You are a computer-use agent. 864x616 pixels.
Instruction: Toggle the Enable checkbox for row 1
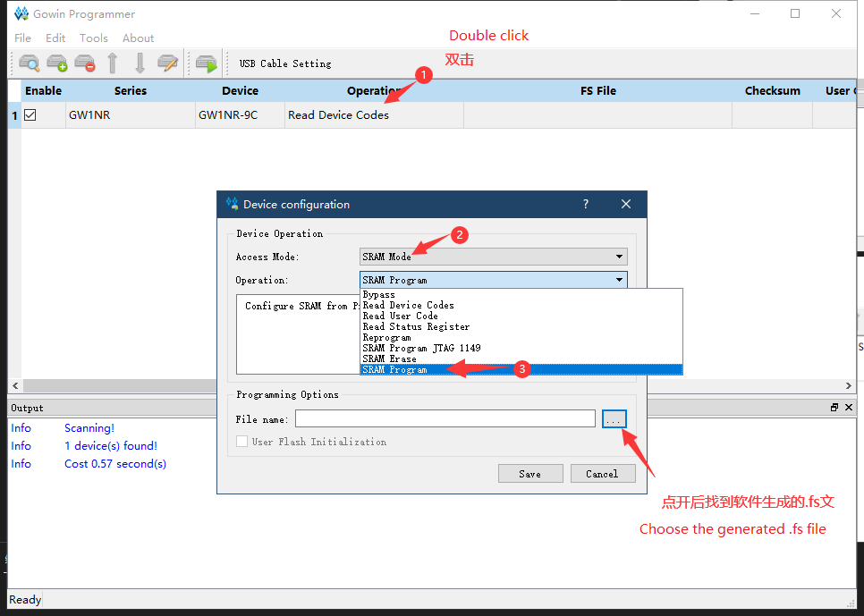[30, 114]
